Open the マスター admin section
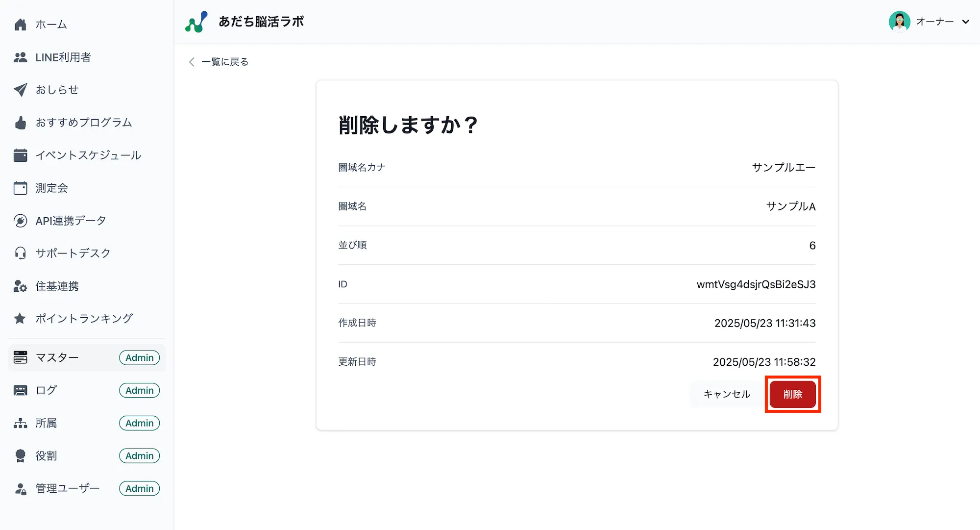The image size is (980, 530). (x=57, y=357)
